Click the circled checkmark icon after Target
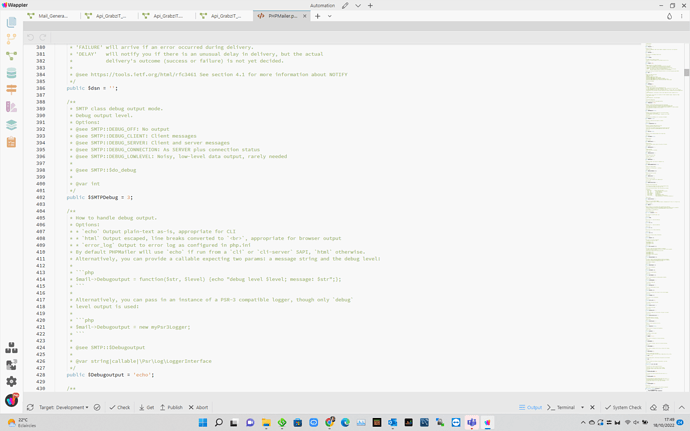The height and width of the screenshot is (431, 690). 97,407
